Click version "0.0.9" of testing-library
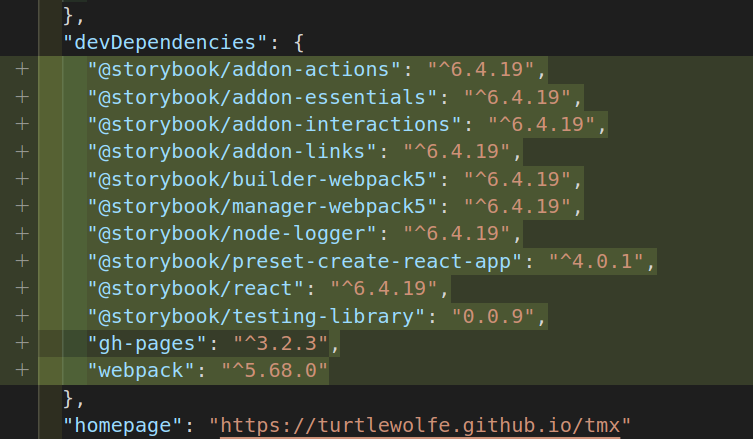 coord(493,316)
